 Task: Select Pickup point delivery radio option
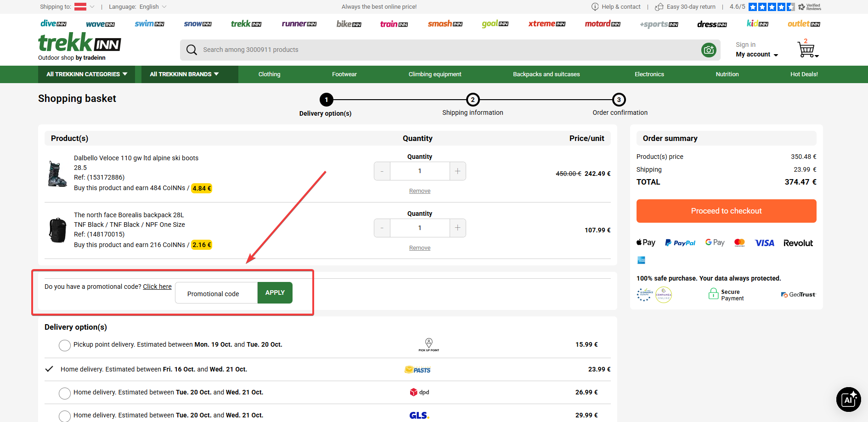coord(65,345)
